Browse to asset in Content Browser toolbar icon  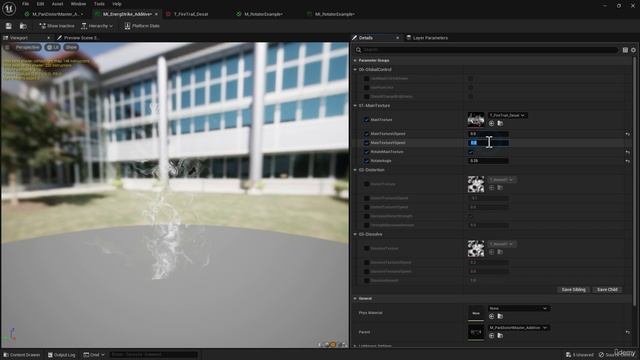click(23, 26)
